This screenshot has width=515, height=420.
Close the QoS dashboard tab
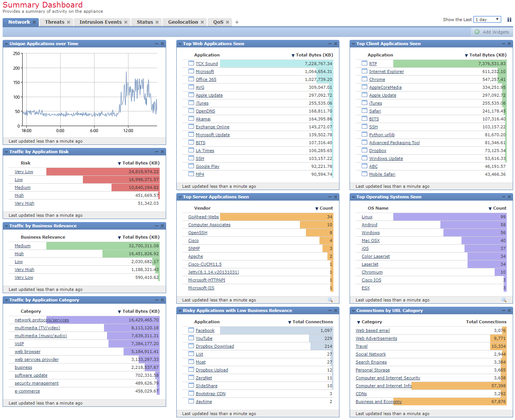[x=227, y=22]
